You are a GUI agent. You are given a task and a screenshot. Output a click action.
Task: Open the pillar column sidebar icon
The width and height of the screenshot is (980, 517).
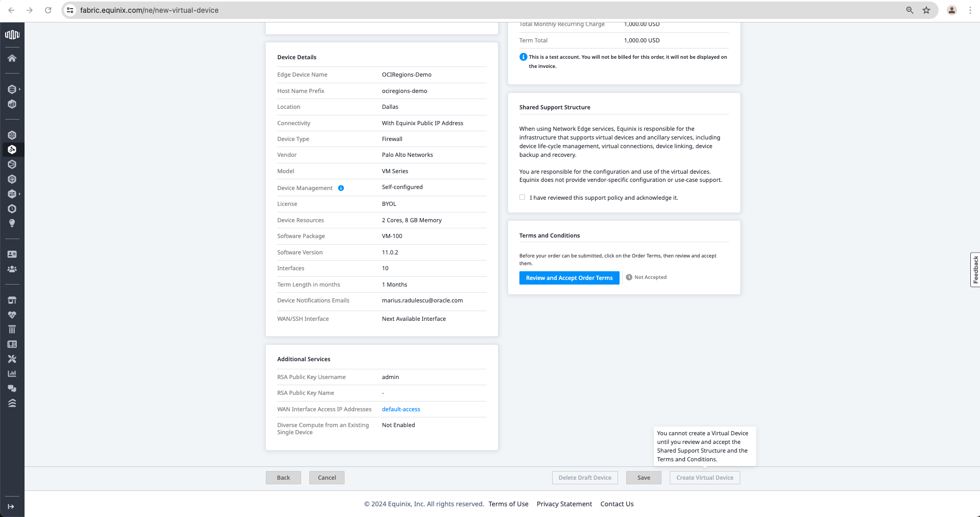tap(12, 330)
